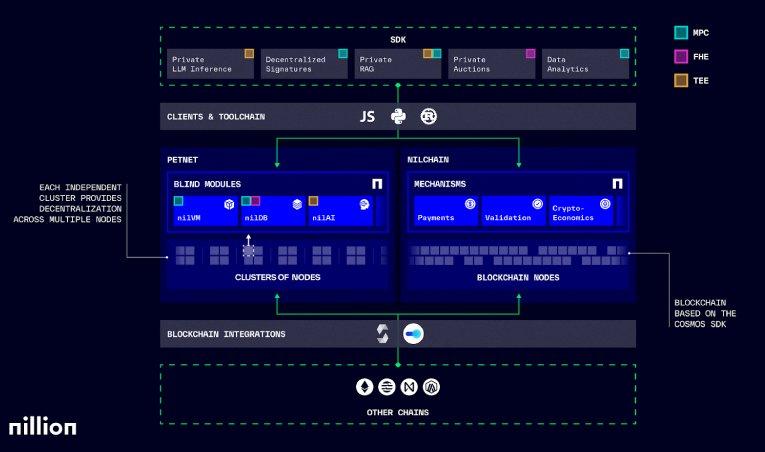Click the toggle-shaped icon in Blockchain Integrations
Image resolution: width=765 pixels, height=452 pixels.
(413, 333)
